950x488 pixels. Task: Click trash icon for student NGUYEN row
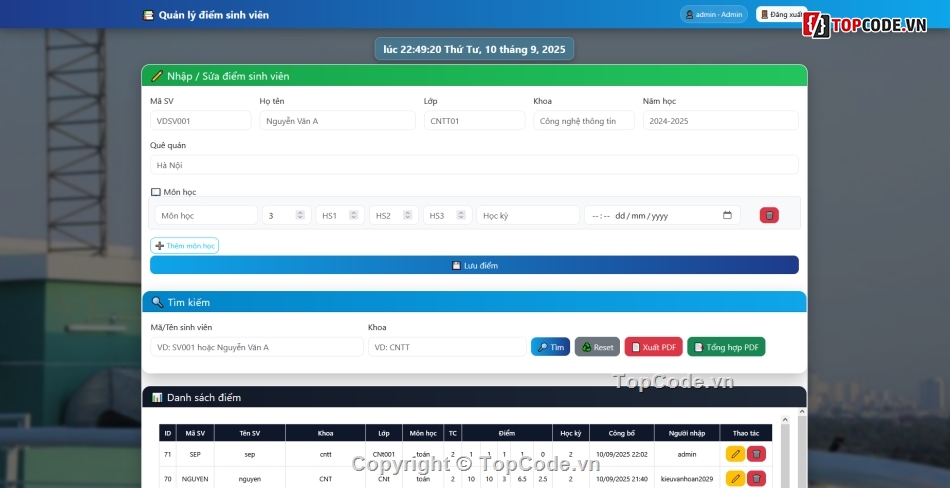tap(756, 479)
